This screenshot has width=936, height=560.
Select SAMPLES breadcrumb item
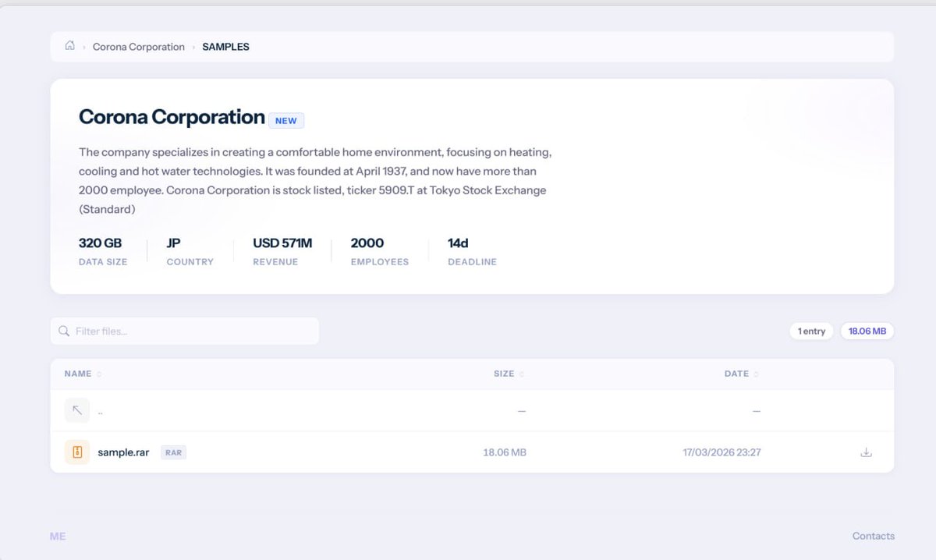pos(225,47)
